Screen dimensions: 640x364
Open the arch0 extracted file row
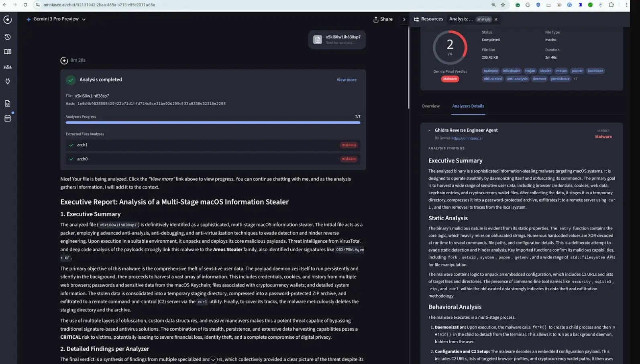tap(213, 159)
